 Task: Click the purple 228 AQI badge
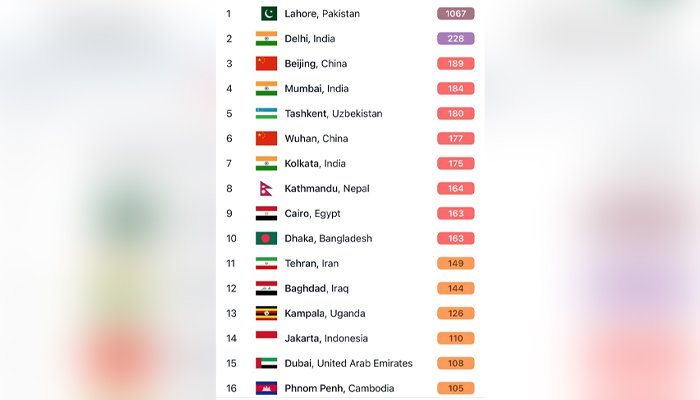click(455, 38)
